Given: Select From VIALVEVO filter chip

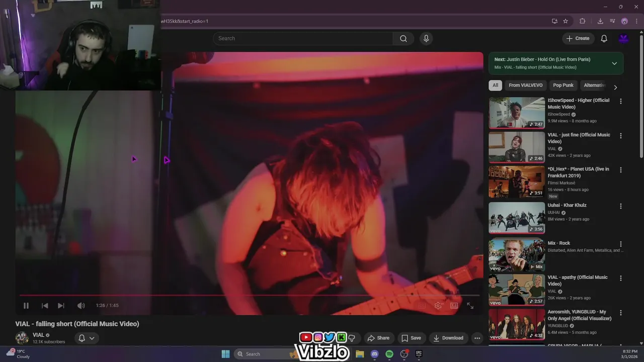Looking at the screenshot, I should (x=525, y=85).
